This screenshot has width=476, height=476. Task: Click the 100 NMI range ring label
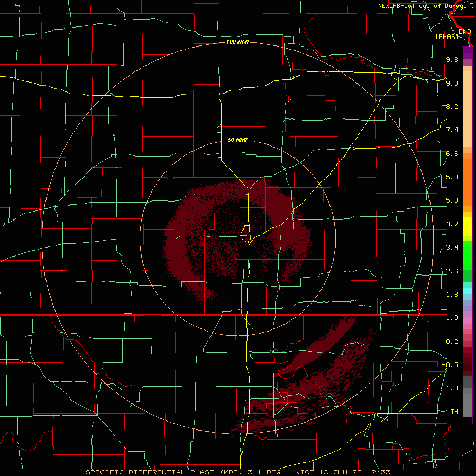(x=237, y=42)
